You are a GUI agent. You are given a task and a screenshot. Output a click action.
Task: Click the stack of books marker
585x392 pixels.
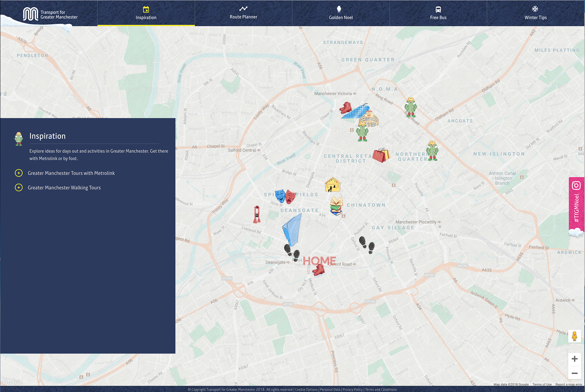tap(336, 206)
